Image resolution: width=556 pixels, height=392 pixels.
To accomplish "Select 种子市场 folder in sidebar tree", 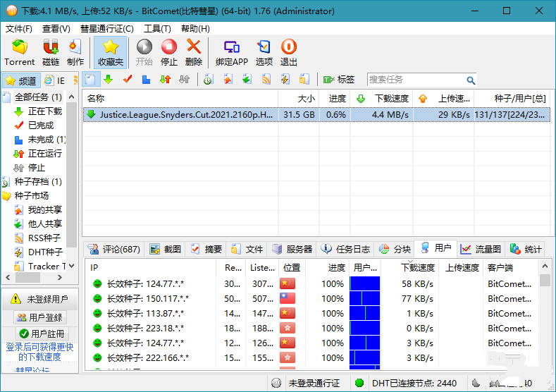I will (32, 195).
